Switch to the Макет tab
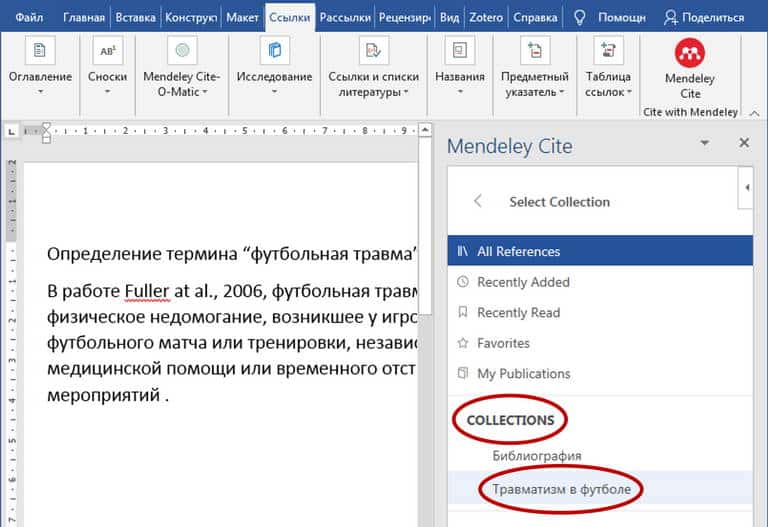The image size is (768, 527). [x=242, y=18]
